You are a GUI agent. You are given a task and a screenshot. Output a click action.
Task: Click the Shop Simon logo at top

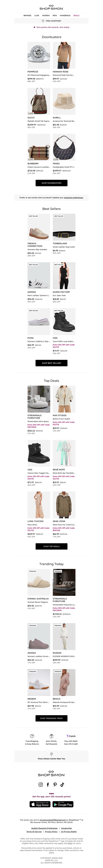51,7
